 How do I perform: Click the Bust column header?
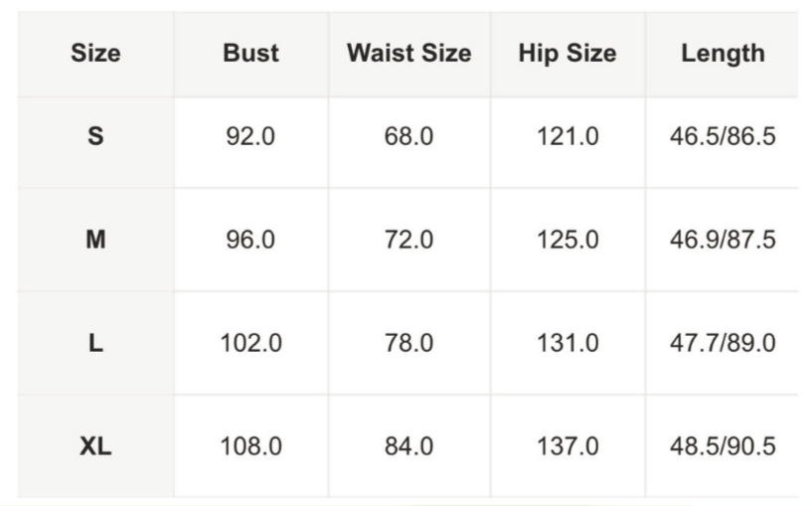pyautogui.click(x=250, y=54)
